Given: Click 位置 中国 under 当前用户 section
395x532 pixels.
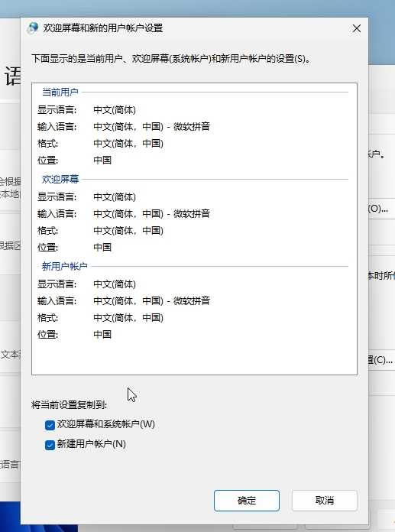Looking at the screenshot, I should 102,161.
